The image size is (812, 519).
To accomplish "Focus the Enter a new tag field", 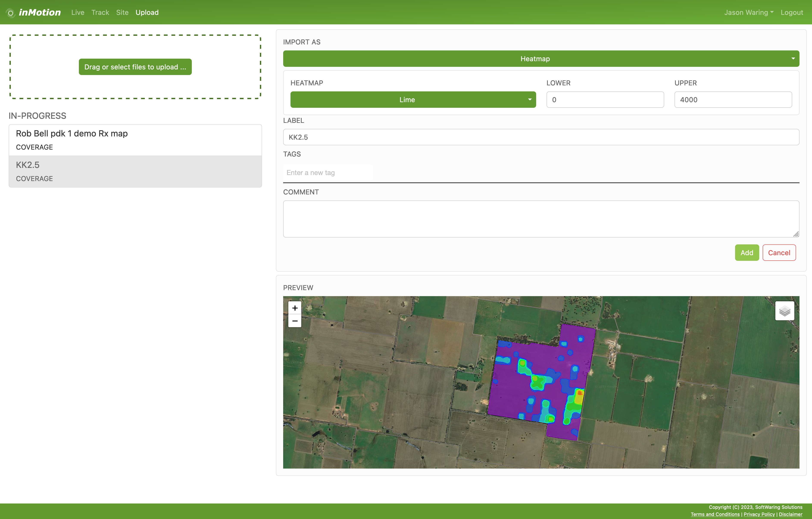I will coord(327,173).
